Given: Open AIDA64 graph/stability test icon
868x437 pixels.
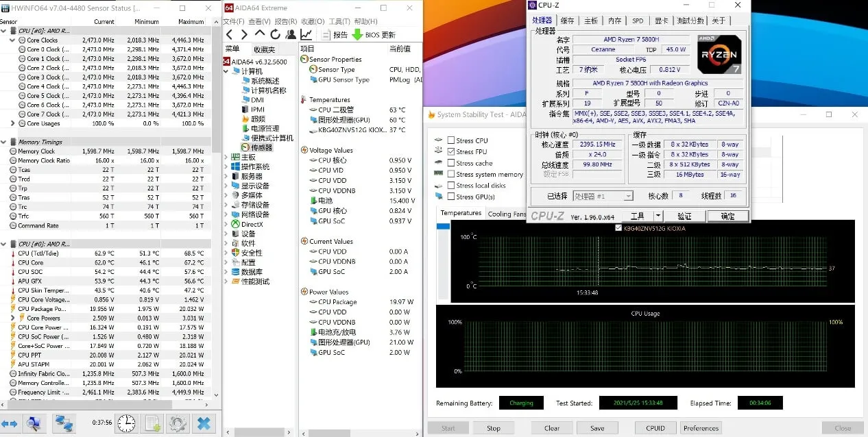Looking at the screenshot, I should tap(306, 34).
